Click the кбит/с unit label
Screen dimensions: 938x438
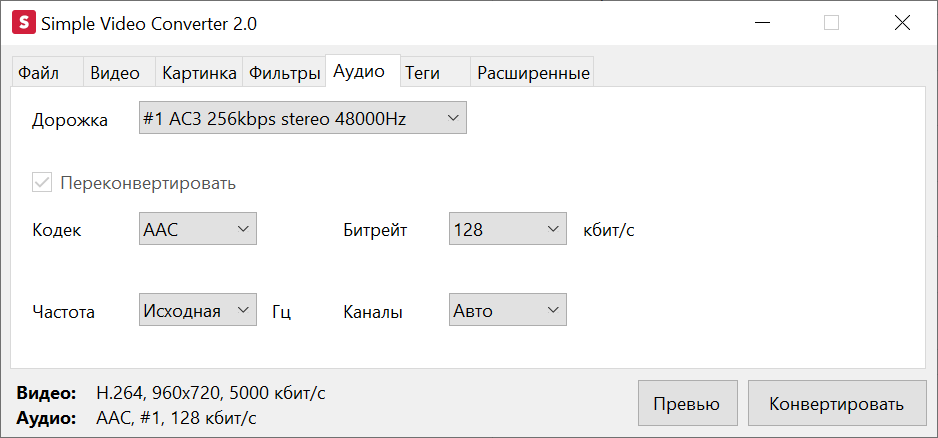pos(608,230)
